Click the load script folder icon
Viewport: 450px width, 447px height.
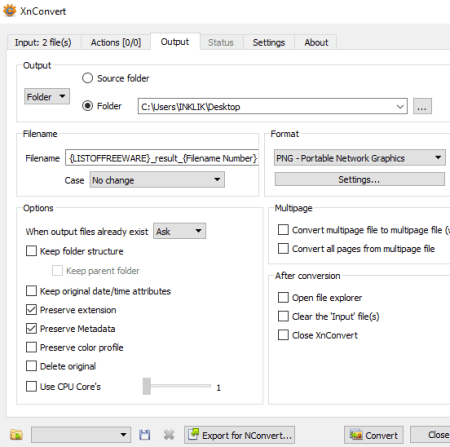16,435
